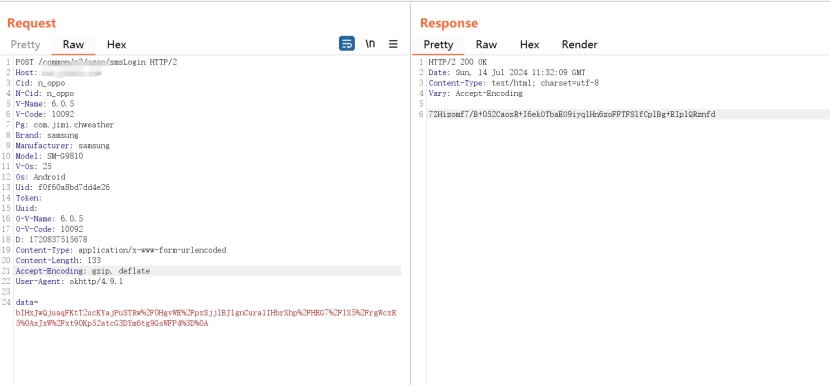Click the V-Os: 25 header

(x=34, y=166)
